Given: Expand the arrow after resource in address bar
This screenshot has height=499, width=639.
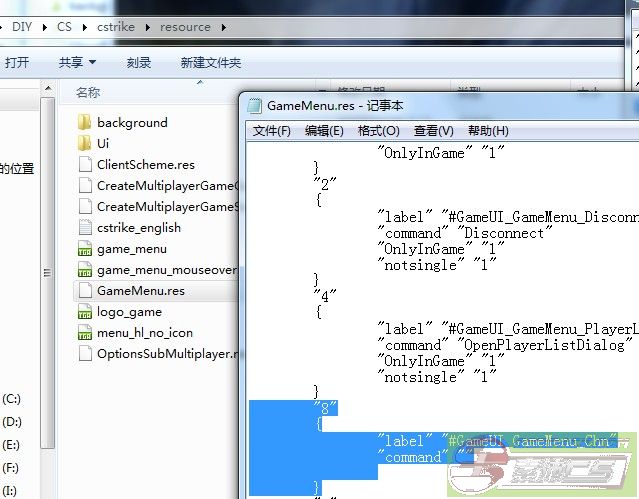Looking at the screenshot, I should (x=222, y=27).
